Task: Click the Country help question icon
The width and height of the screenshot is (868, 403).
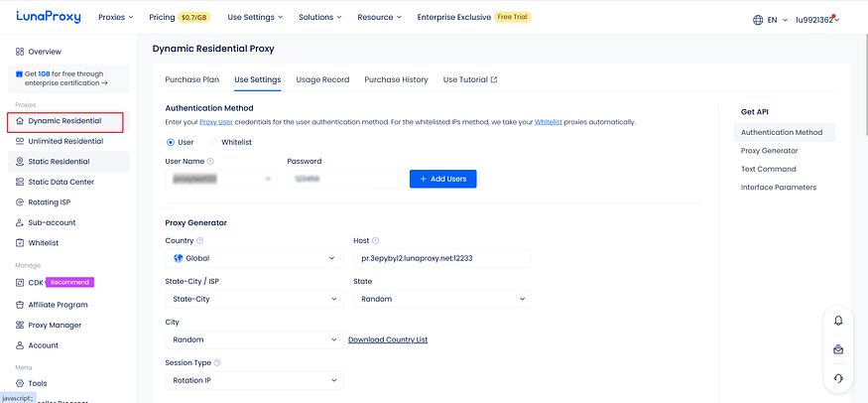Action: (199, 241)
